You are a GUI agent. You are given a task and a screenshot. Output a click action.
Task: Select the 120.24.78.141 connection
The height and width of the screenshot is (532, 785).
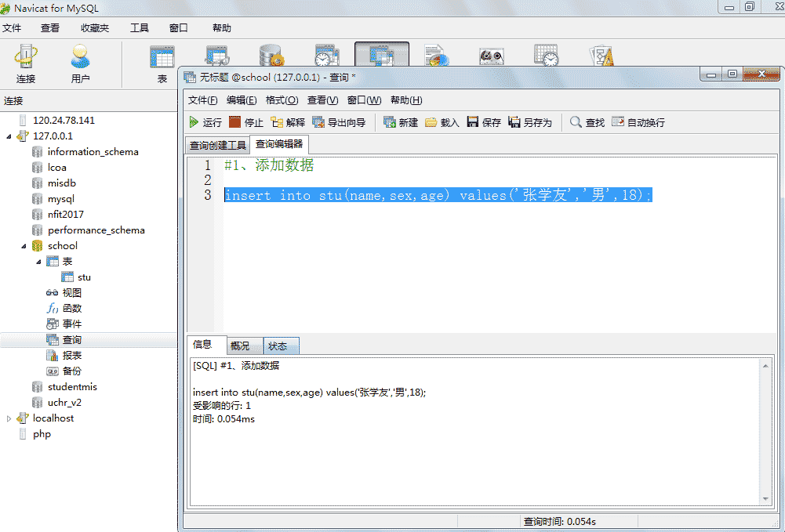[64, 120]
